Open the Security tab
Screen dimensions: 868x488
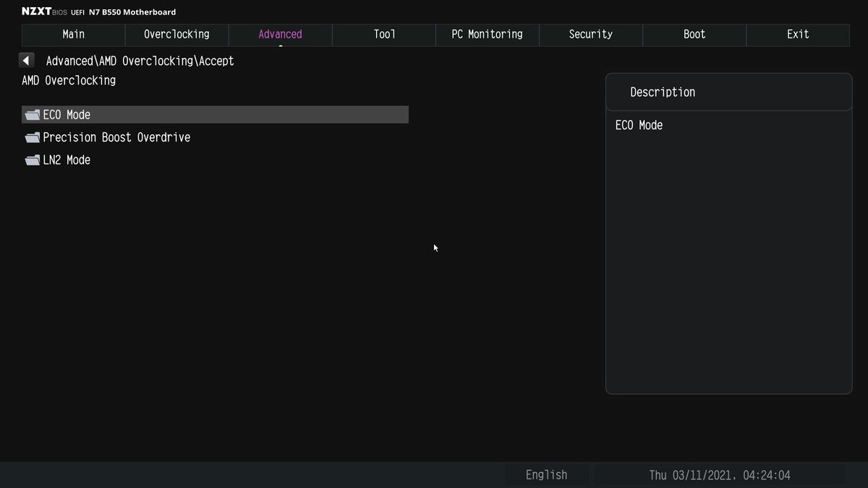coord(591,34)
